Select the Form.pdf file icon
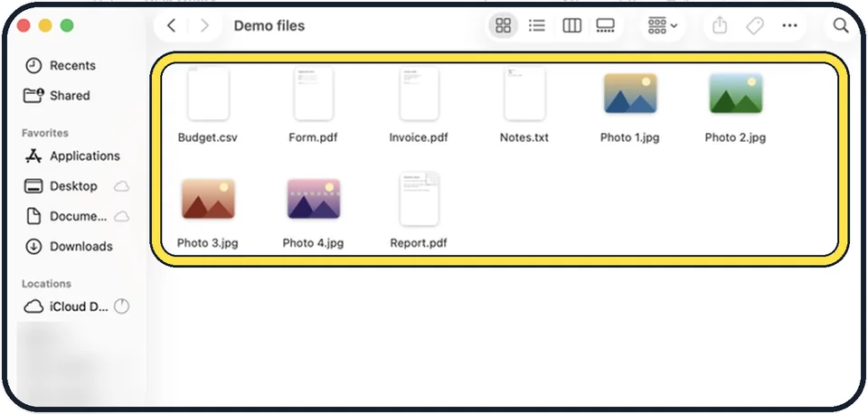Viewport: 868px width, 414px height. (314, 93)
